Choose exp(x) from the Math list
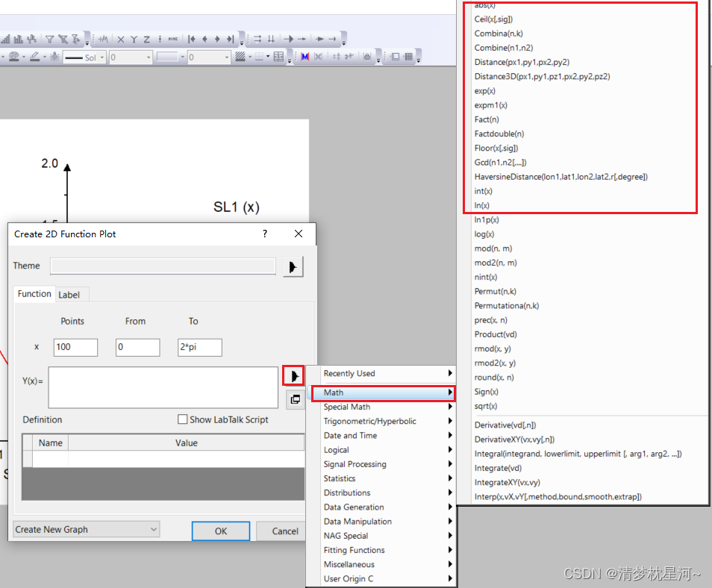This screenshot has height=588, width=712. pyautogui.click(x=484, y=91)
